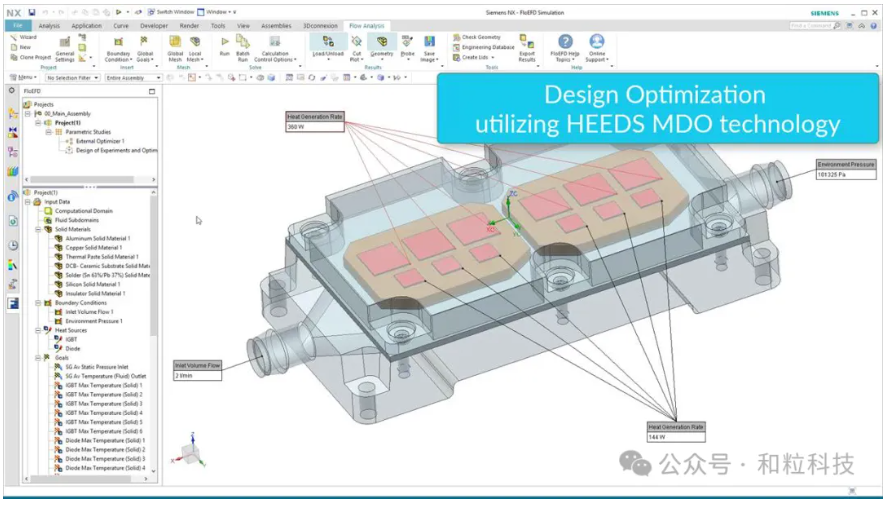Collapse the Solid Materials tree node
The height and width of the screenshot is (506, 890).
pyautogui.click(x=39, y=229)
